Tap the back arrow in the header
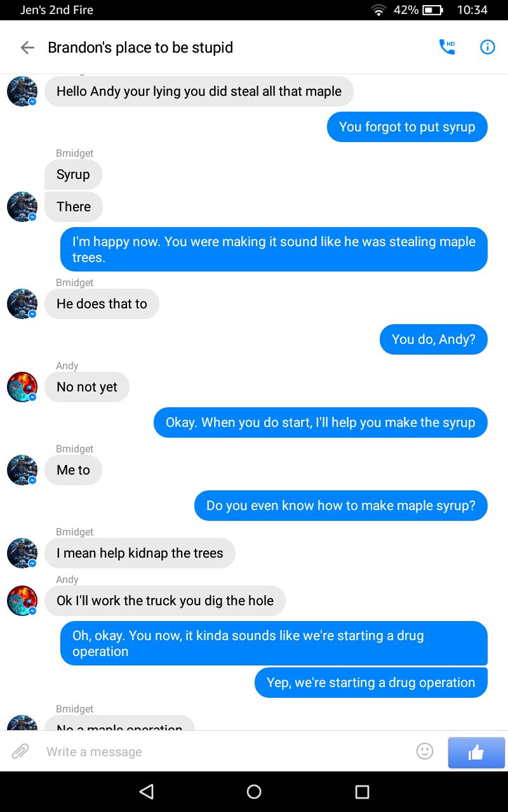This screenshot has width=508, height=812. click(27, 48)
